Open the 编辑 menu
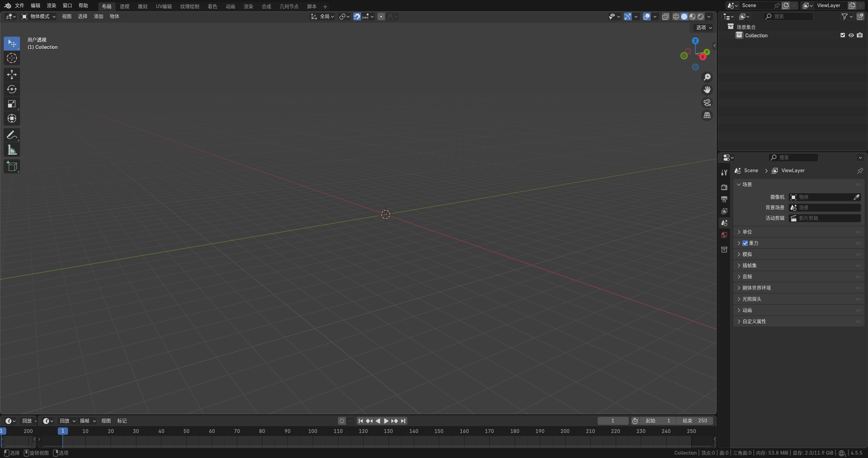This screenshot has height=458, width=868. click(36, 5)
